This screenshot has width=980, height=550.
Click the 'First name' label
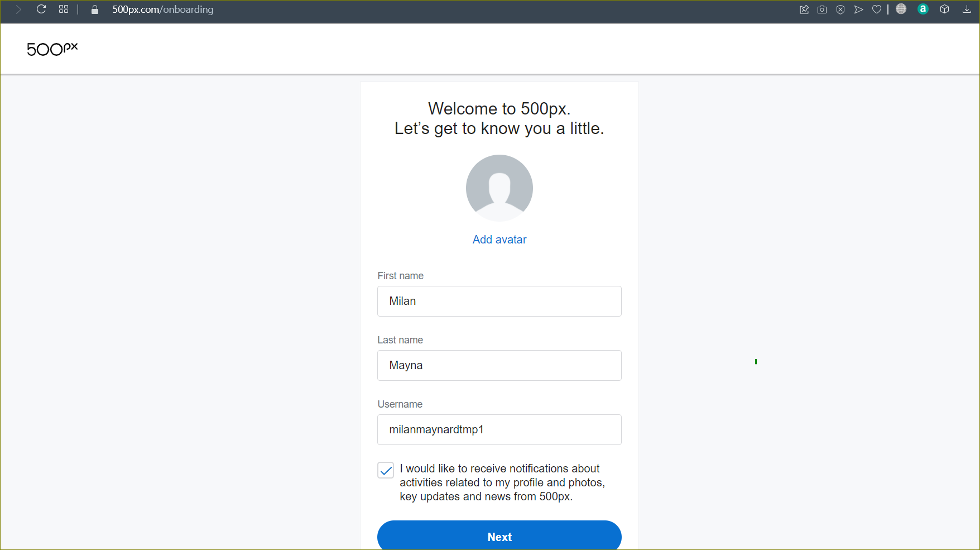[401, 276]
